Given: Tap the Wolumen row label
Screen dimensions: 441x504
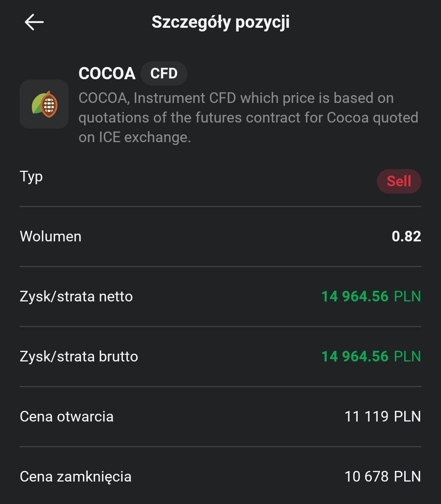Looking at the screenshot, I should (51, 236).
